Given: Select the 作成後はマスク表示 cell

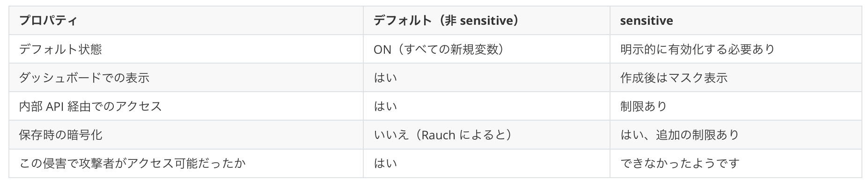Looking at the screenshot, I should 674,78.
